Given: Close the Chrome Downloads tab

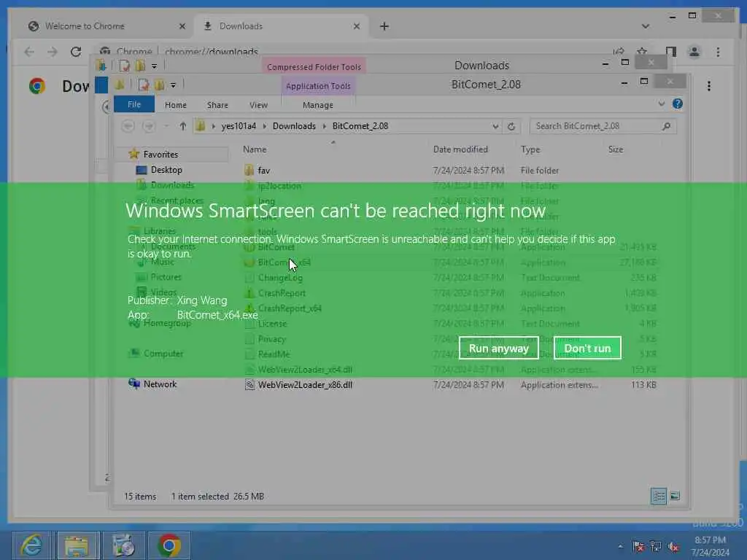Looking at the screenshot, I should 356,27.
